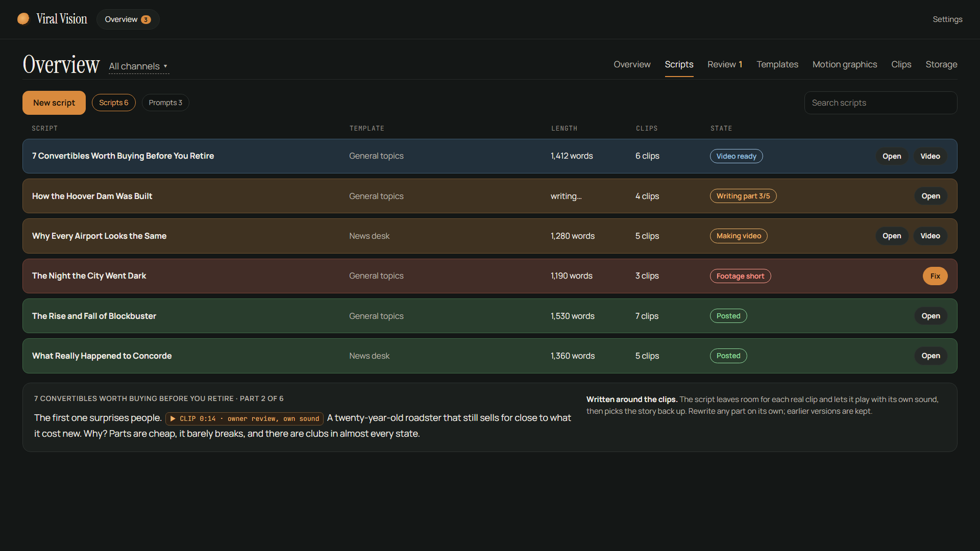The height and width of the screenshot is (551, 980).
Task: Click '1,190 words' length cell
Action: (572, 276)
